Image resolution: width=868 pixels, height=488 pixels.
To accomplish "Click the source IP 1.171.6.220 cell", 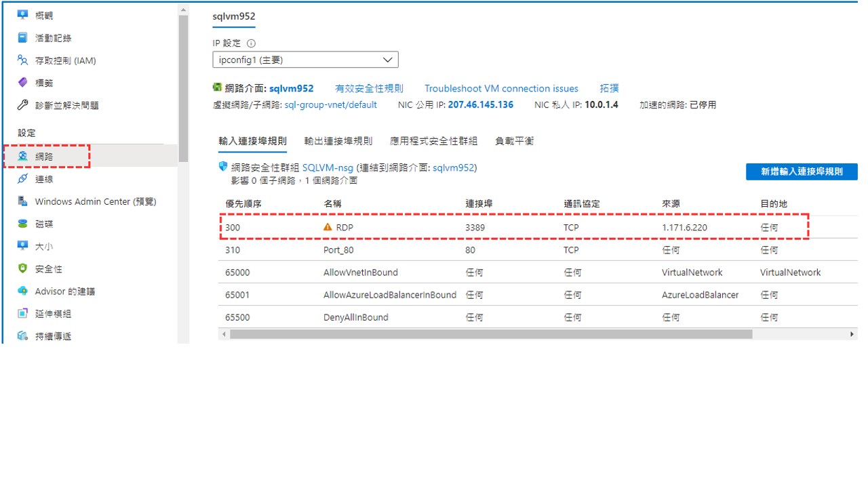I will point(684,228).
